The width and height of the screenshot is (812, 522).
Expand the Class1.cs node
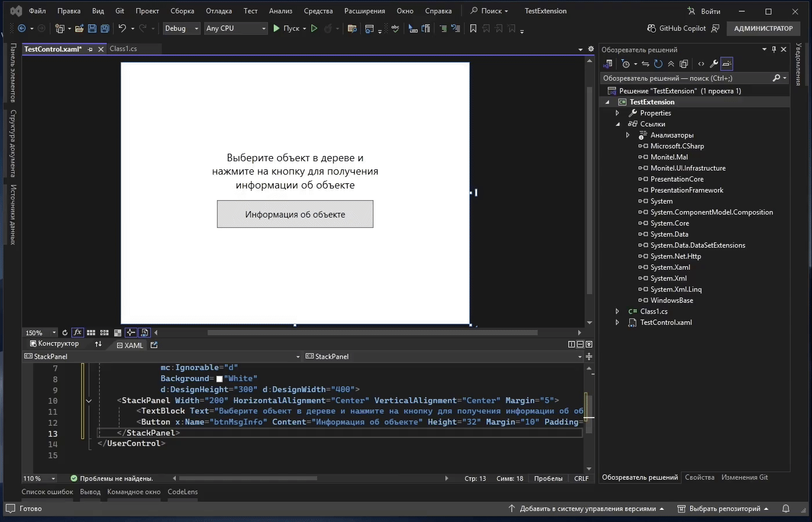point(617,311)
